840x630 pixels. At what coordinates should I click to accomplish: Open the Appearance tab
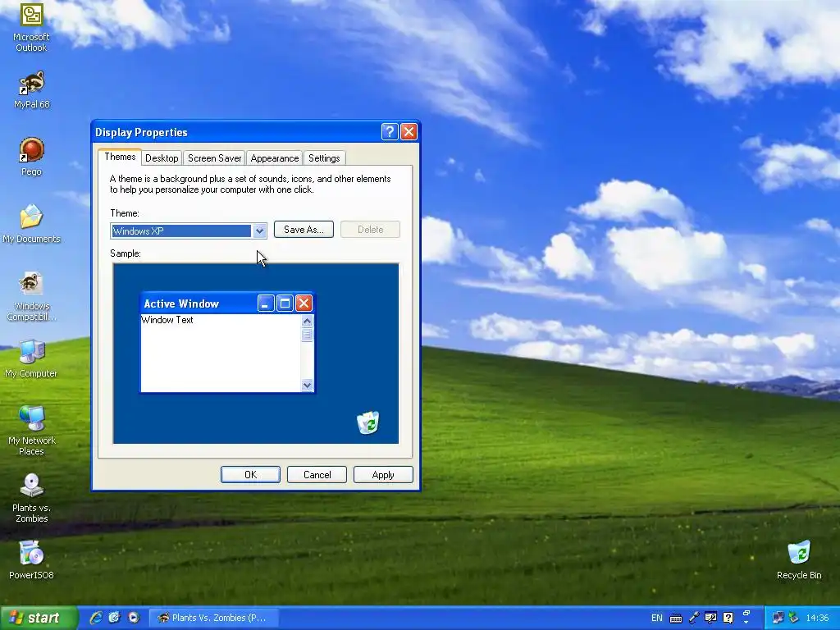pyautogui.click(x=274, y=158)
